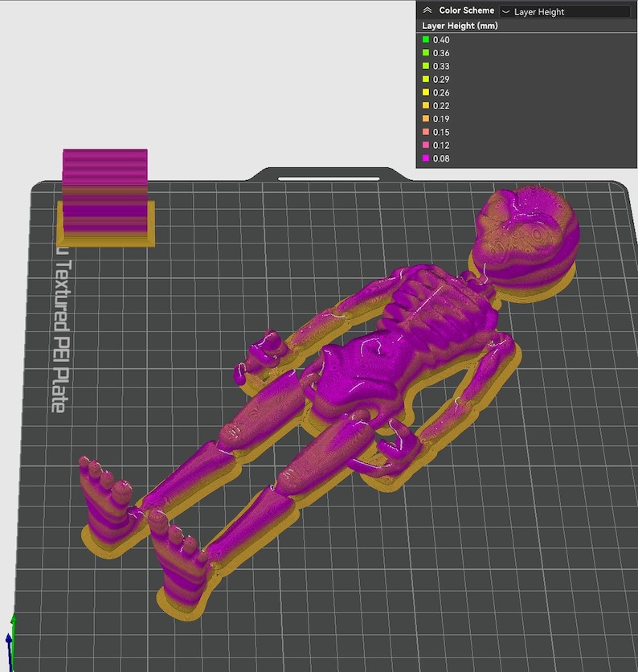Click the 0.33 layer height swatch
This screenshot has width=638, height=672.
click(426, 66)
